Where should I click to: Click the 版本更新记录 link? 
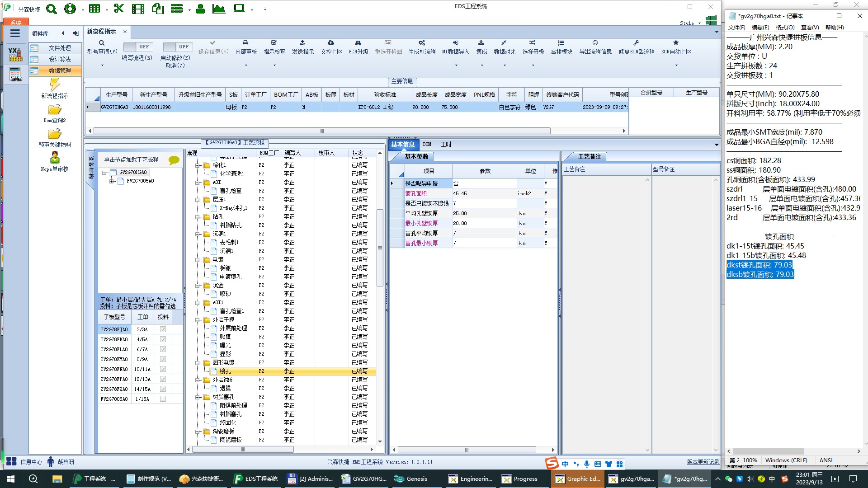tap(703, 462)
